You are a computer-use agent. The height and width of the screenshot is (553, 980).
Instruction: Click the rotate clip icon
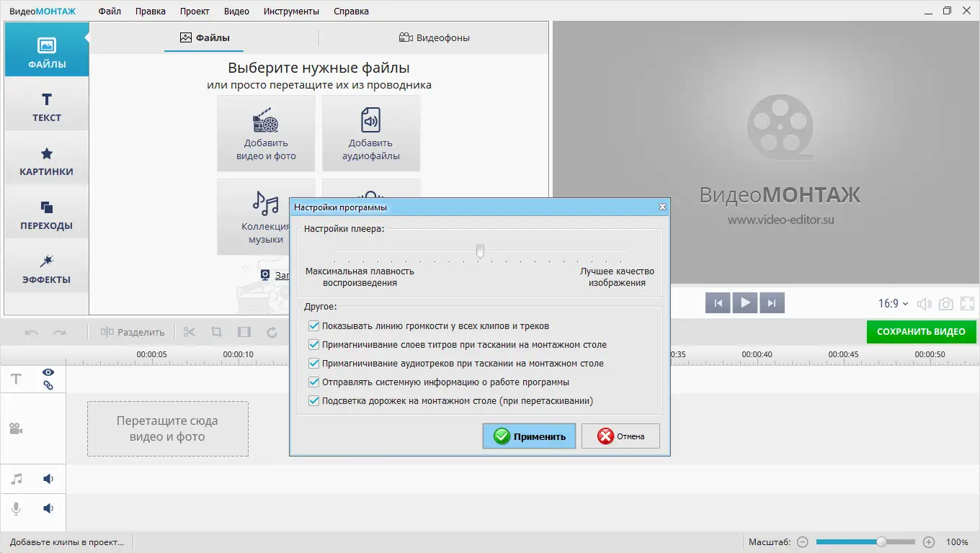point(272,332)
